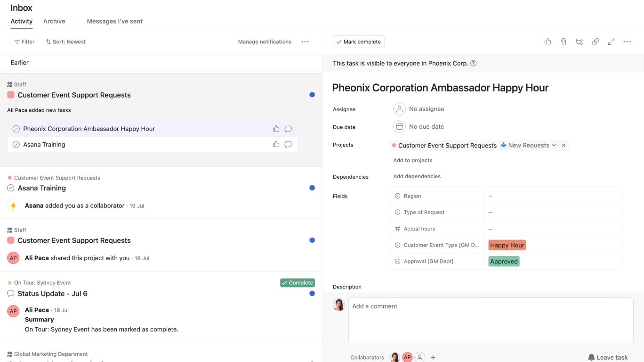This screenshot has width=644, height=362.
Task: Like the task using thumbs up icon
Action: coord(547,41)
